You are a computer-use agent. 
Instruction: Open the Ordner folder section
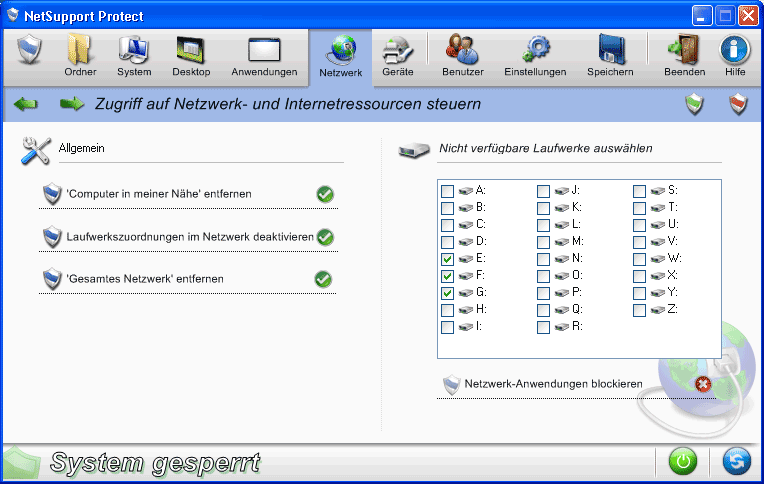click(x=80, y=55)
